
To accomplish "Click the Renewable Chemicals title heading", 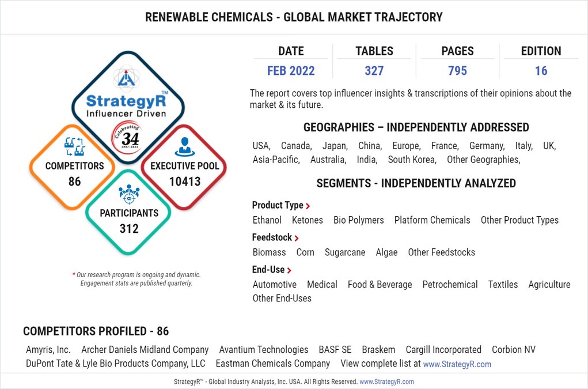I will point(294,17).
